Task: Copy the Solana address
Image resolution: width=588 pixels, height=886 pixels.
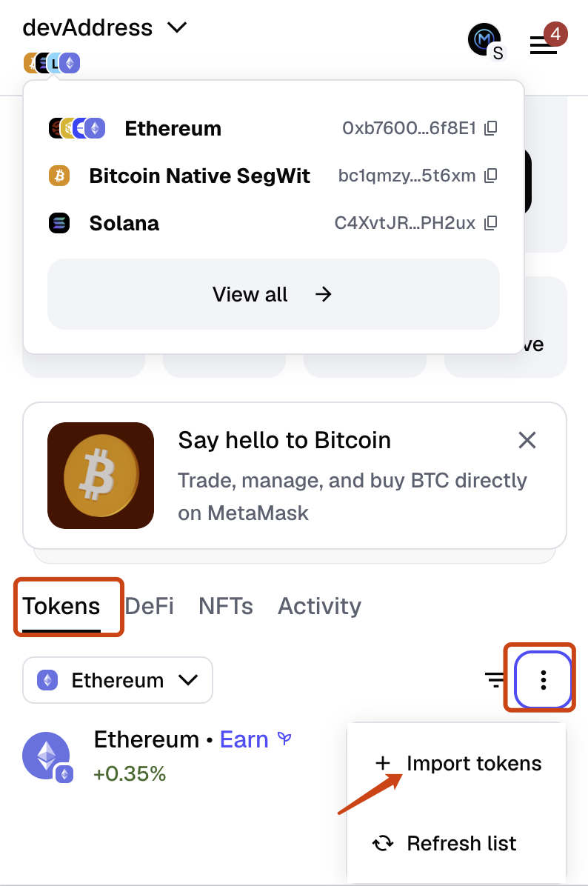Action: tap(491, 223)
